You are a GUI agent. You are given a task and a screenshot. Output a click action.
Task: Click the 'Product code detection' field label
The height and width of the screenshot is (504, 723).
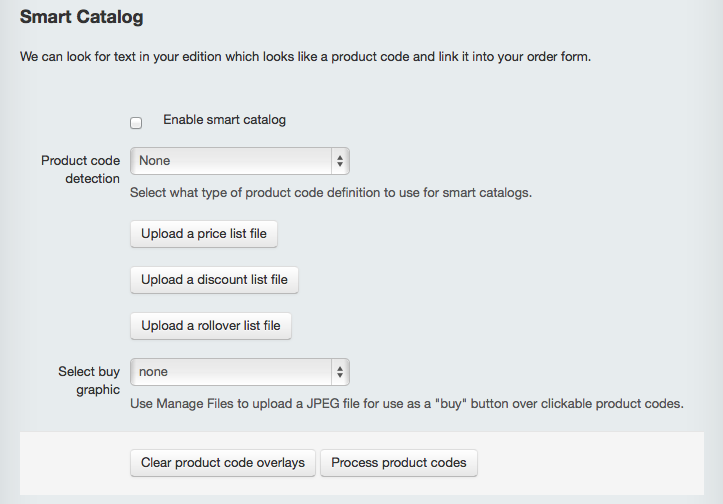[x=81, y=170]
